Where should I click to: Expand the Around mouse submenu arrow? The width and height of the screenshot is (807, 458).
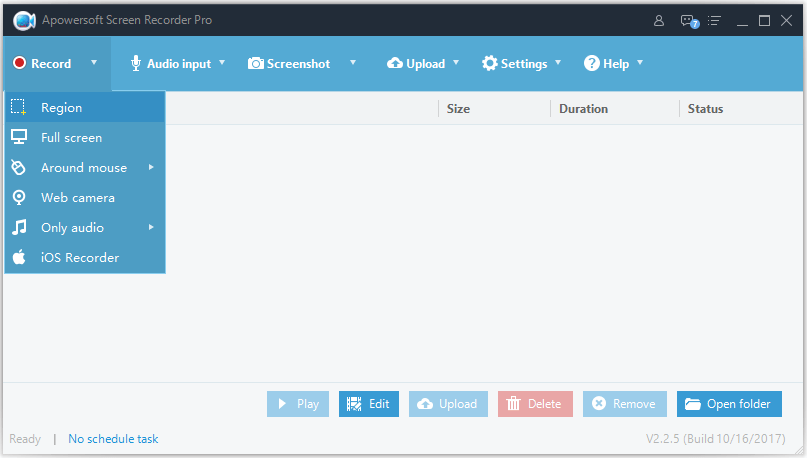(151, 167)
